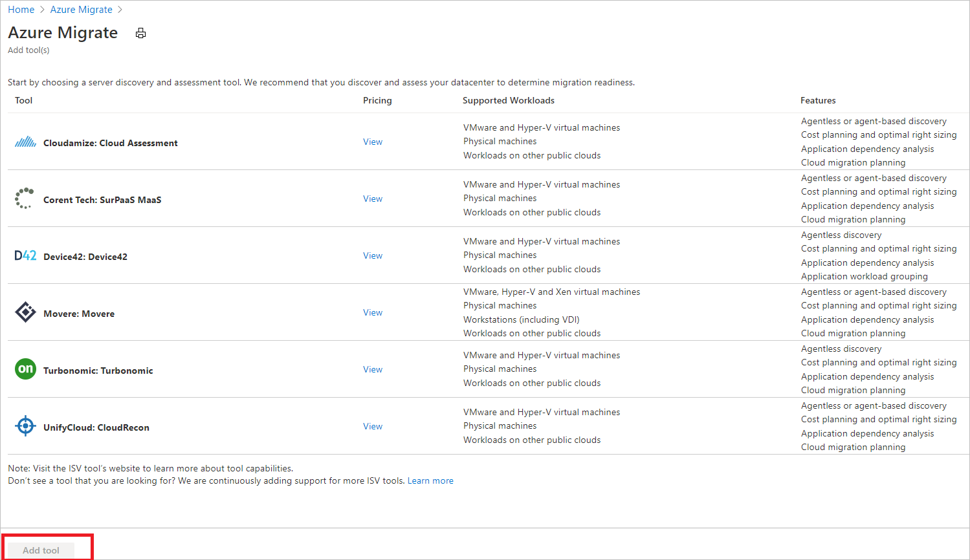Click the print icon beside Azure Migrate

point(140,34)
